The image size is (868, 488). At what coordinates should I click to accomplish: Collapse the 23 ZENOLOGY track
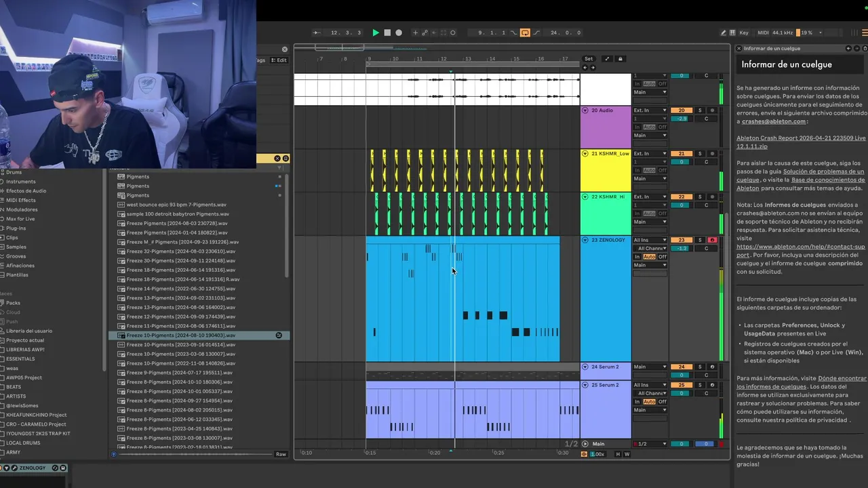[585, 240]
